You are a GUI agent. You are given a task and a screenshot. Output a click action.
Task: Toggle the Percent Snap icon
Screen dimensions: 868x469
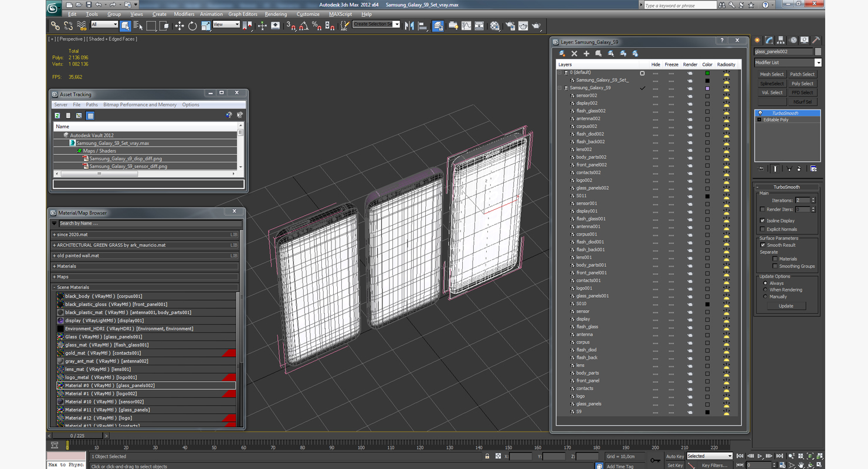pos(317,26)
